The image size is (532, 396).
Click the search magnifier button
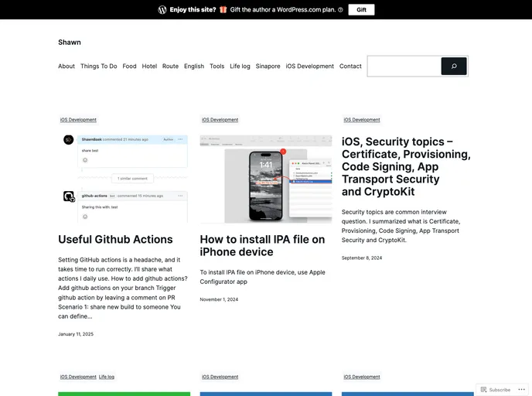pyautogui.click(x=454, y=67)
